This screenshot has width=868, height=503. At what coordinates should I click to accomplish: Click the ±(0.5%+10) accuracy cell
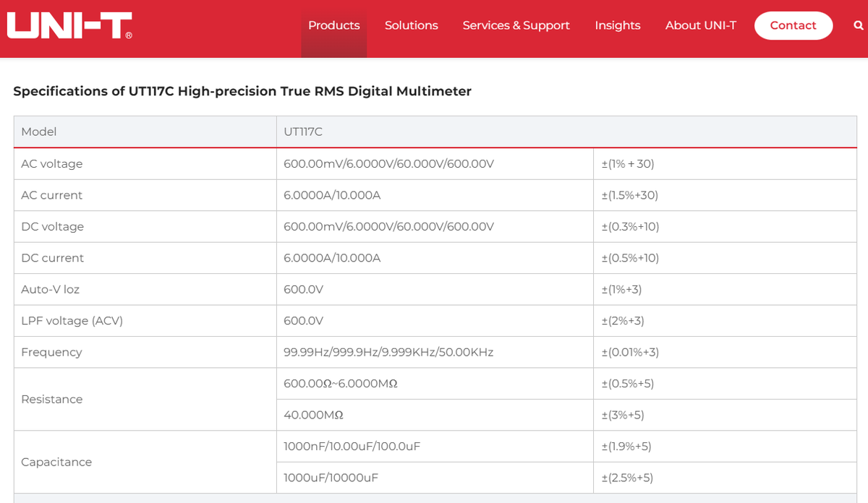[x=725, y=258]
